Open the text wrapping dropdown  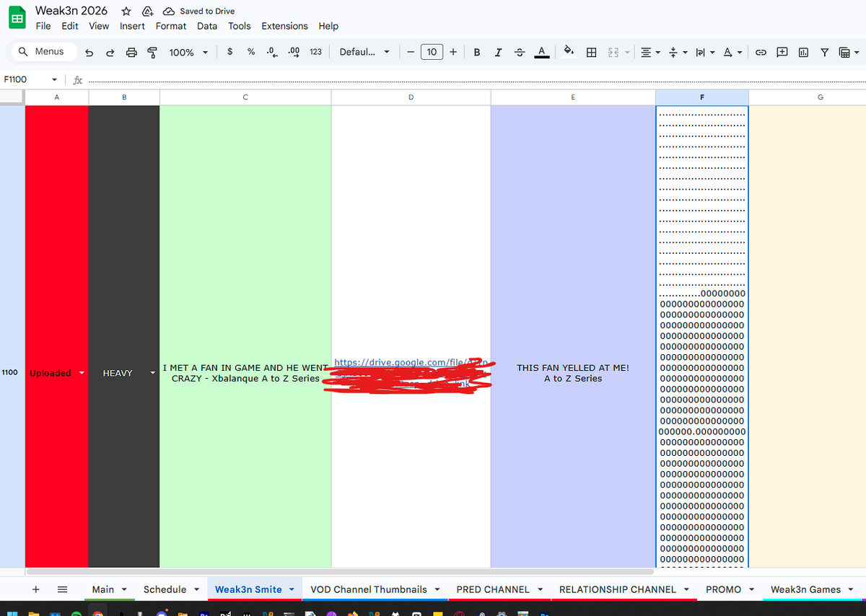tap(704, 52)
